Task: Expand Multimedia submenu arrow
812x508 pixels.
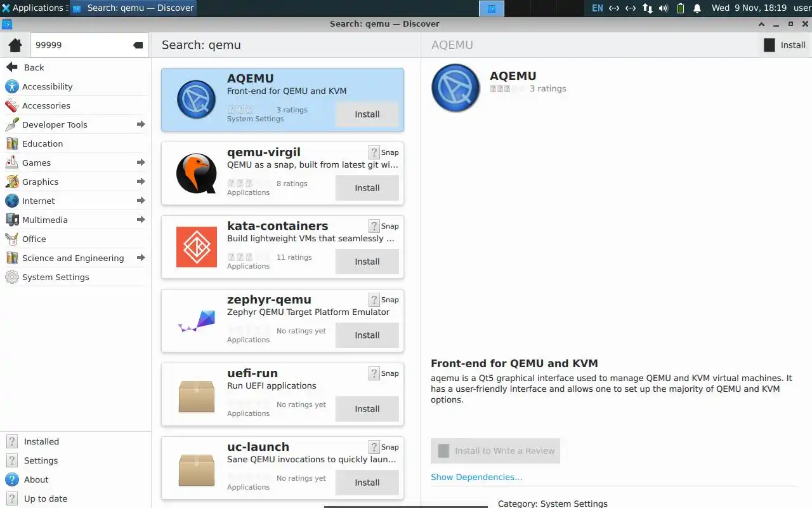Action: 141,220
